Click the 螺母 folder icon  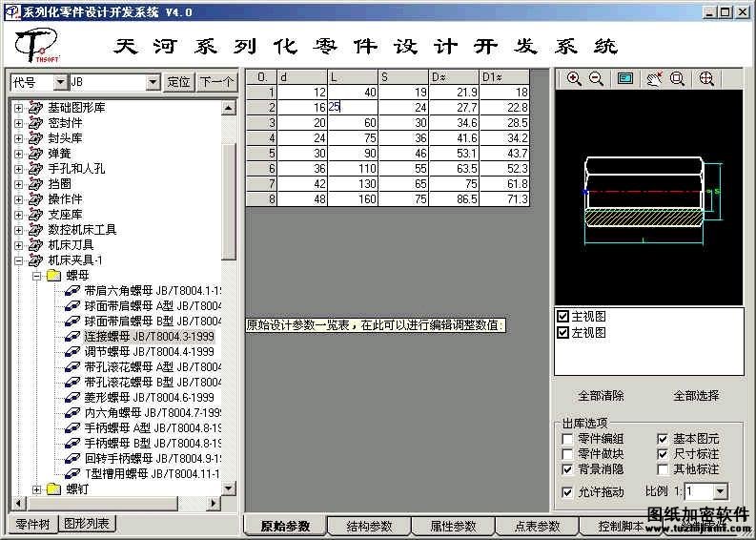coord(54,276)
